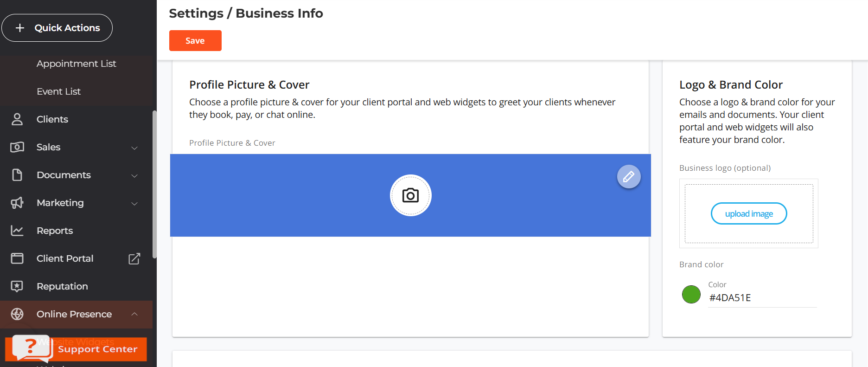Click the Sales money icon

click(17, 147)
